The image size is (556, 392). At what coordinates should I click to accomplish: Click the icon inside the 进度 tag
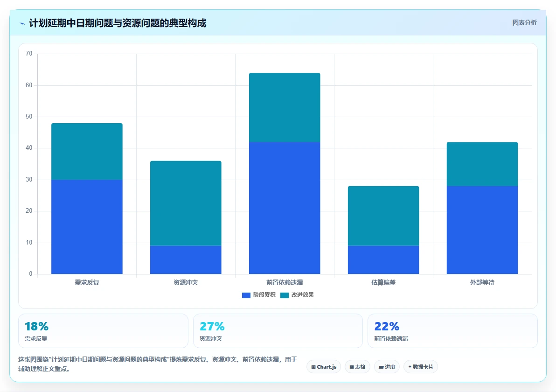[381, 367]
